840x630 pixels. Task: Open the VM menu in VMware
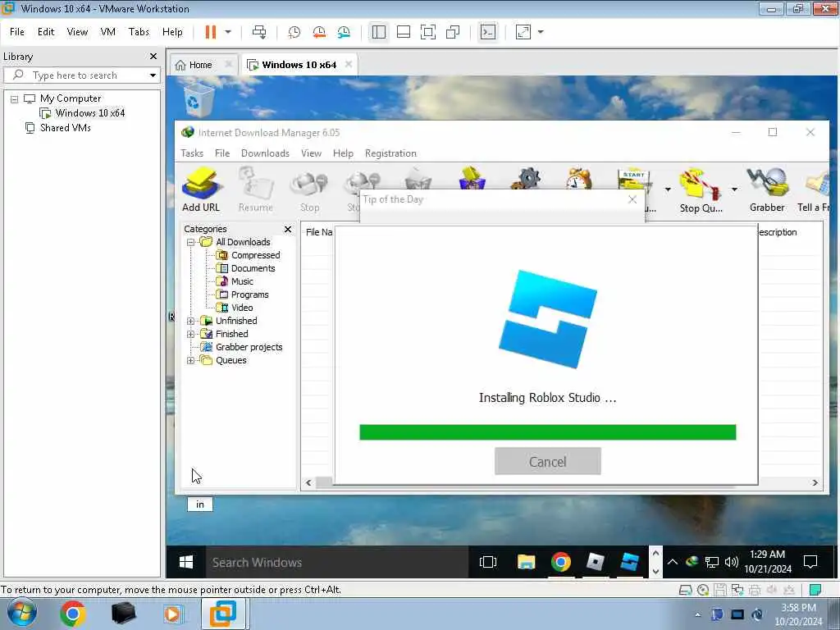[107, 32]
